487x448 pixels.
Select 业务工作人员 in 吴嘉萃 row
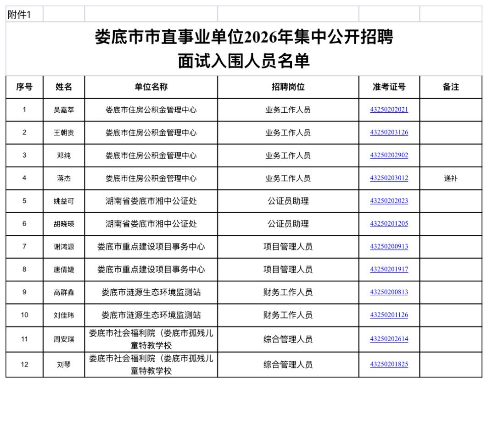(x=288, y=110)
